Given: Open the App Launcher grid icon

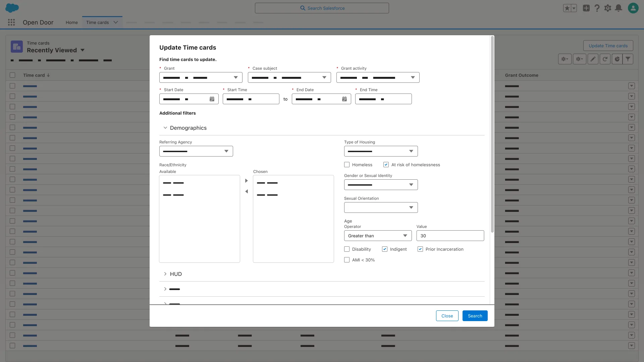Looking at the screenshot, I should pyautogui.click(x=11, y=22).
